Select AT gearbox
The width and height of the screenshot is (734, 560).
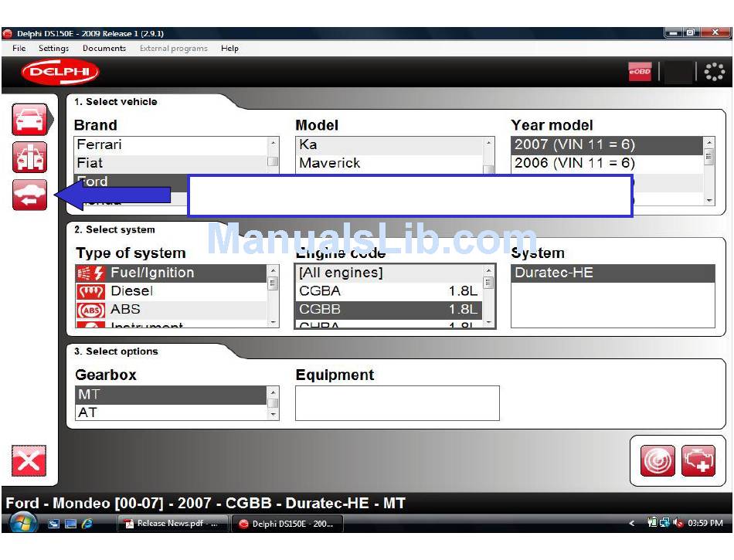tap(171, 413)
